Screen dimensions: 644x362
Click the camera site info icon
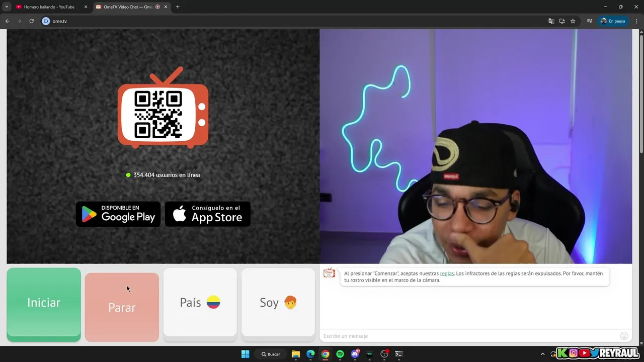click(46, 21)
